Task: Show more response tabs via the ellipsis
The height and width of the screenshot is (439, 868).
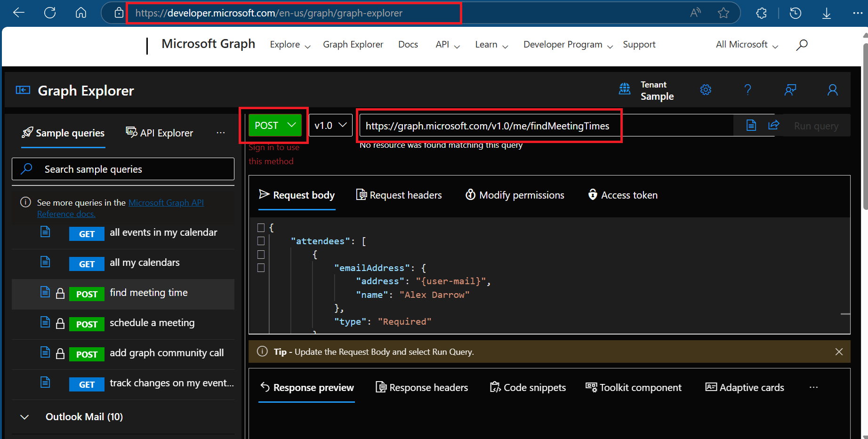Action: tap(814, 387)
